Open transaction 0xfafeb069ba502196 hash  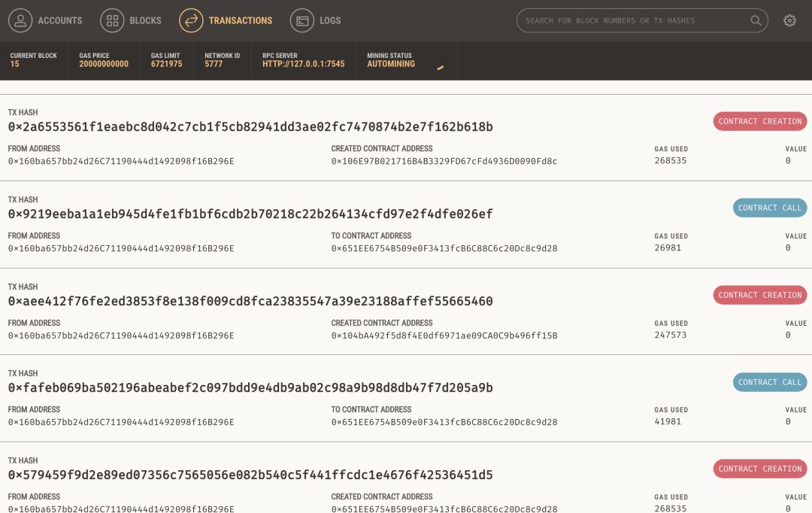[250, 387]
